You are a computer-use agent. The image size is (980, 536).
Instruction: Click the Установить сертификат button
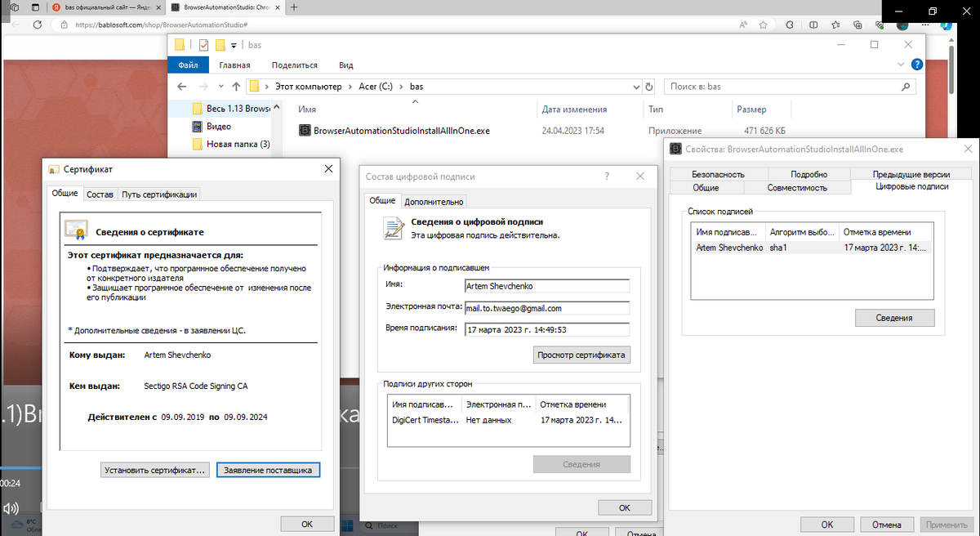[x=155, y=470]
